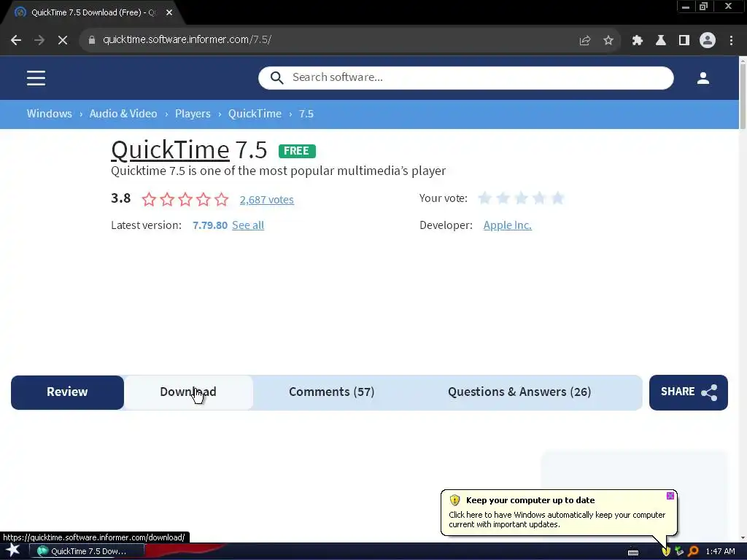This screenshot has height=560, width=747.
Task: View site info via the padlock icon
Action: pyautogui.click(x=92, y=40)
